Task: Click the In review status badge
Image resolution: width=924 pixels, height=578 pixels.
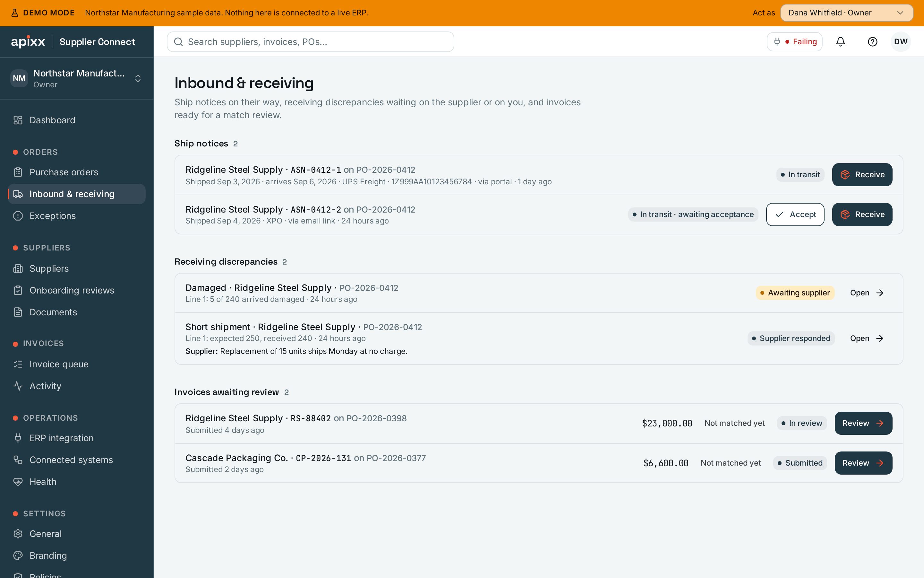Action: (x=802, y=423)
